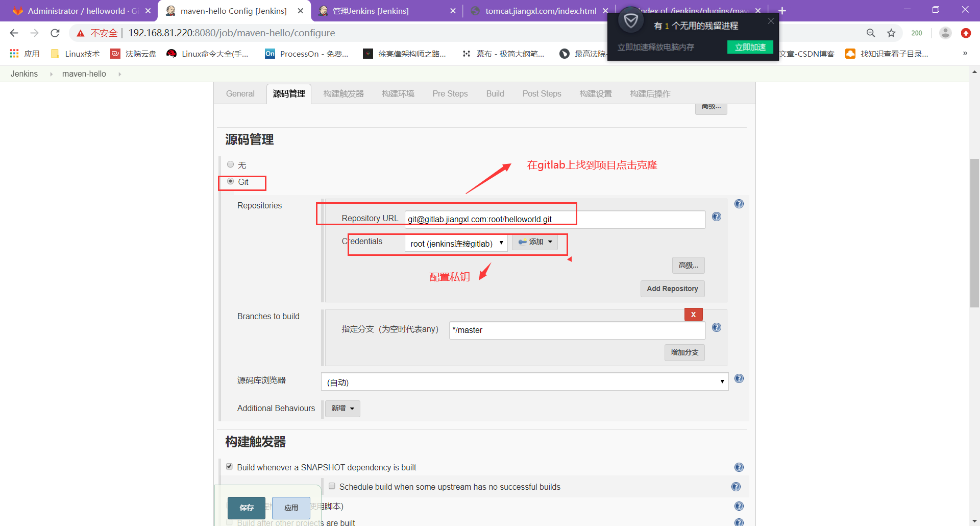Open the browser profile avatar icon
The width and height of the screenshot is (980, 526).
click(945, 33)
